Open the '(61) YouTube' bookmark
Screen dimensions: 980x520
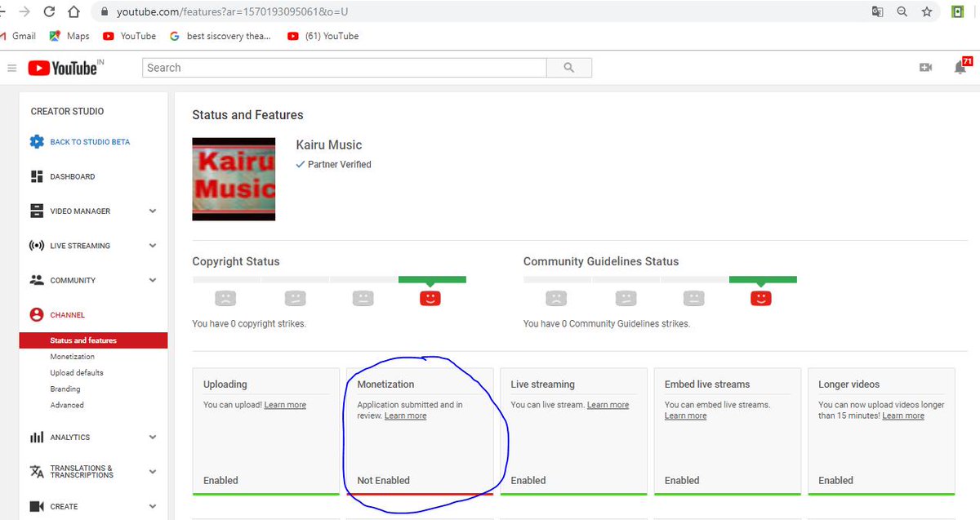click(x=323, y=36)
